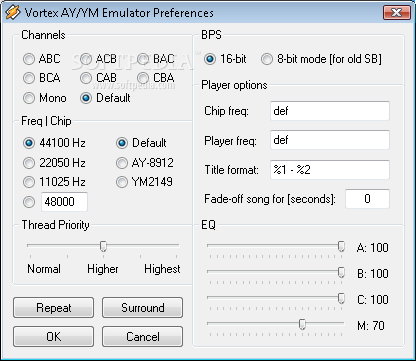Click the 'C: 100' EQ value label
416x361 pixels.
pos(373,299)
